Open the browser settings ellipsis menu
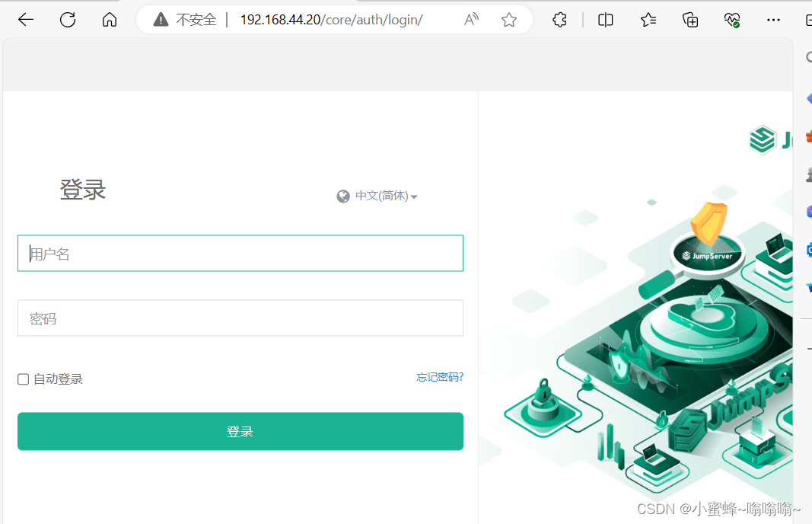 773,20
